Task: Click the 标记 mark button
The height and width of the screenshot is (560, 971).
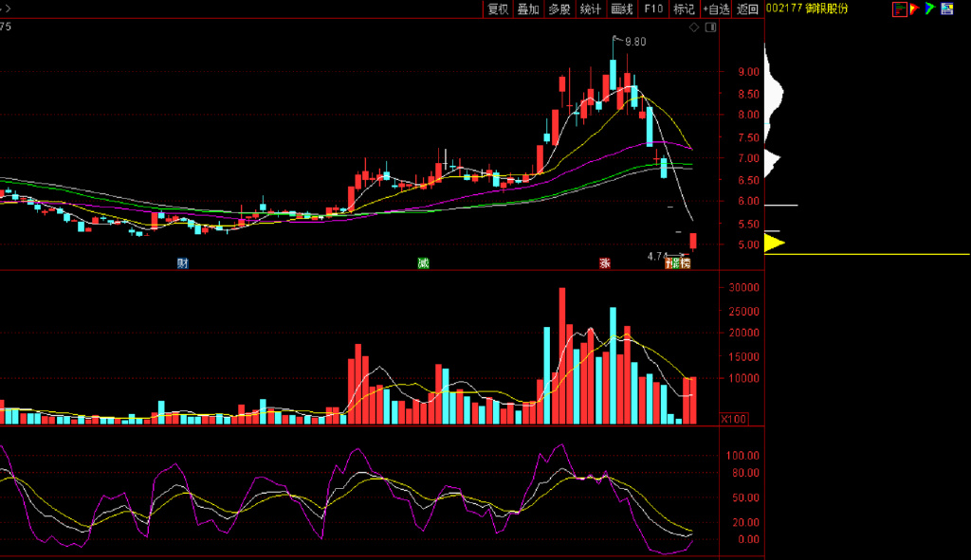Action: pyautogui.click(x=684, y=9)
